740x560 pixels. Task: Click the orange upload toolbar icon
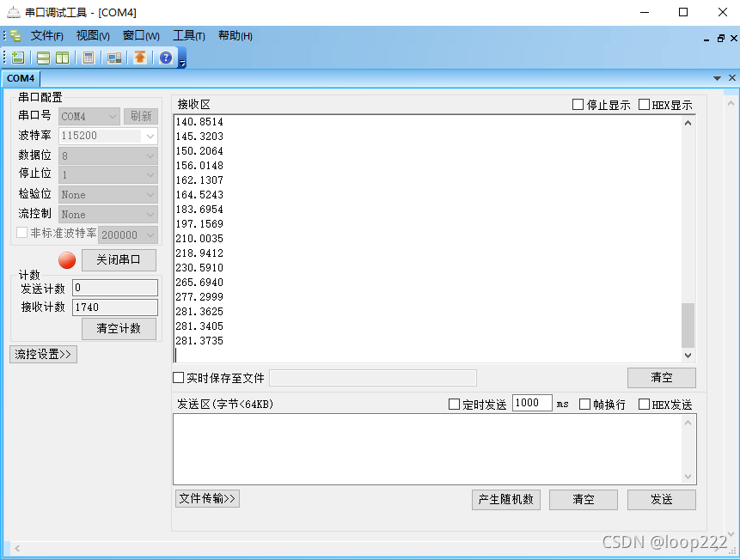[138, 57]
